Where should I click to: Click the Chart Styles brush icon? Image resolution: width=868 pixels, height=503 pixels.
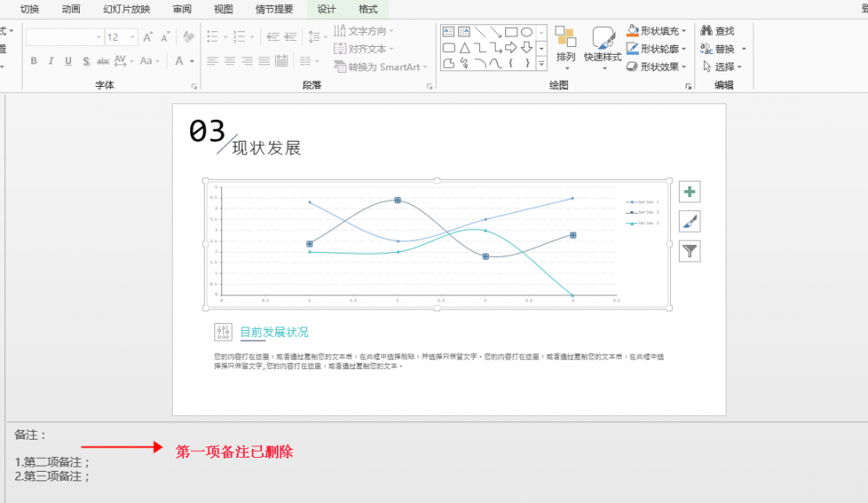(688, 221)
